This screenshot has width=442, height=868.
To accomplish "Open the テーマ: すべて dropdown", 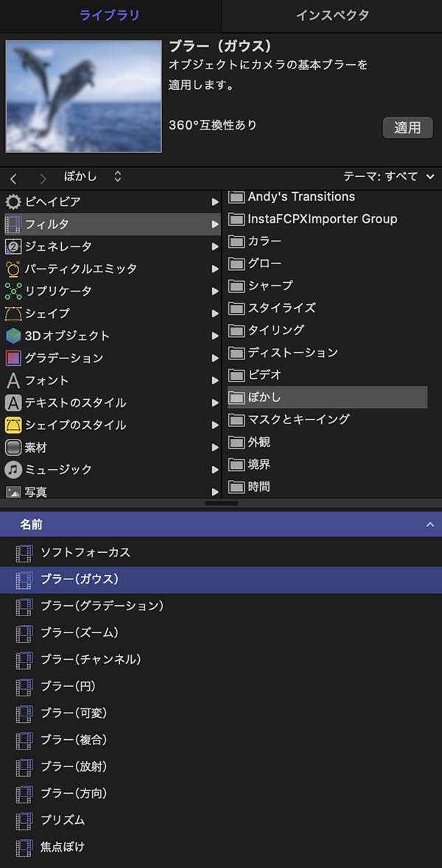I will tap(389, 177).
